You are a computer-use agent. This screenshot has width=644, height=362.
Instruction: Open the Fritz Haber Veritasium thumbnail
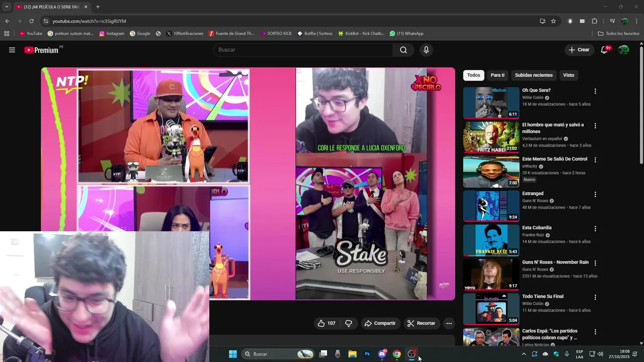point(491,137)
